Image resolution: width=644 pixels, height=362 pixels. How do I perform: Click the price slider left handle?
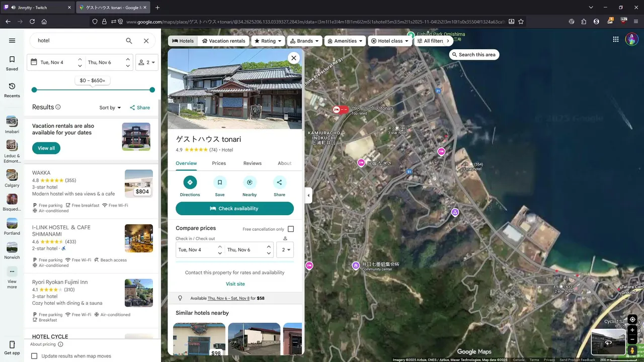pos(34,90)
